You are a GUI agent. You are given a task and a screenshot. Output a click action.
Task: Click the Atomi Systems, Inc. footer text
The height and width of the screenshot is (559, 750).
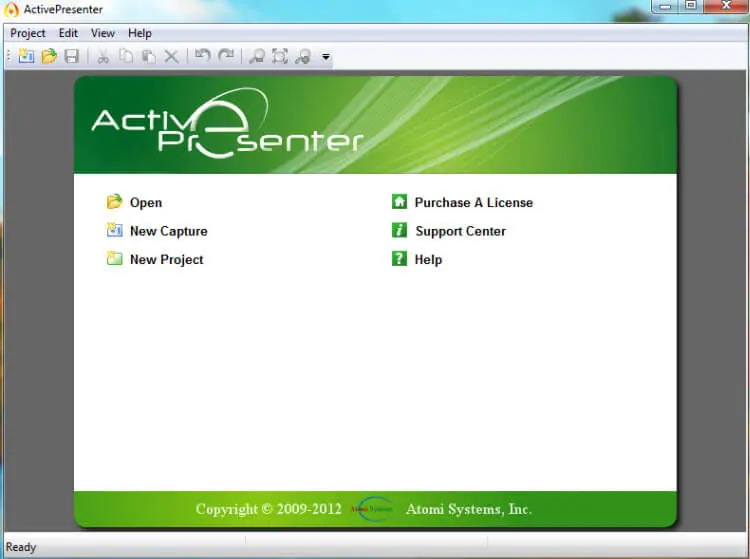[x=469, y=509]
